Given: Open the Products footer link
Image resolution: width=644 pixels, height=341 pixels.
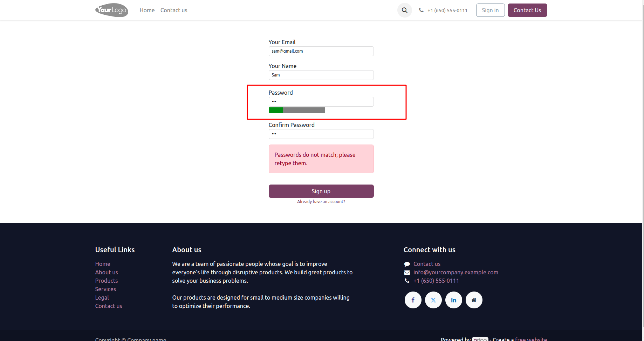Looking at the screenshot, I should pyautogui.click(x=107, y=281).
